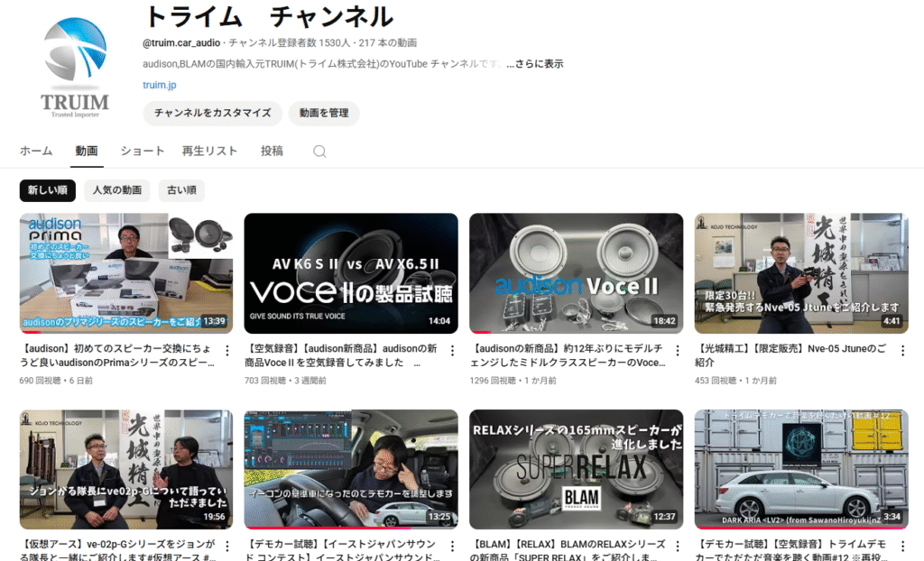This screenshot has width=924, height=561.
Task: Sort videos by 新しい順
Action: [48, 190]
